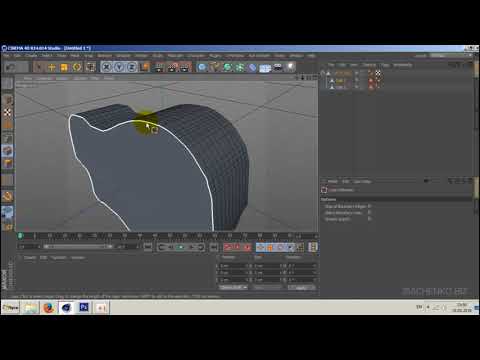Open Windows Explorer from taskbar
Viewport: 480px width, 360px height.
pyautogui.click(x=30, y=307)
